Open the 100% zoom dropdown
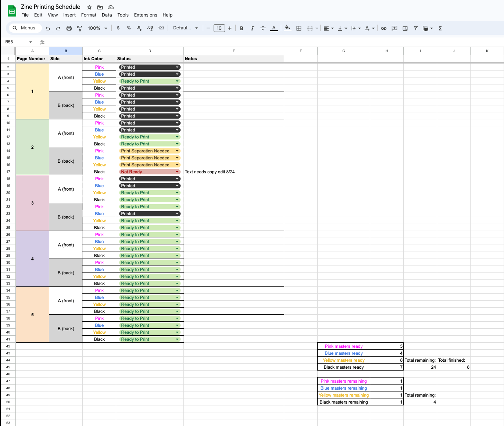504x426 pixels. coord(97,28)
